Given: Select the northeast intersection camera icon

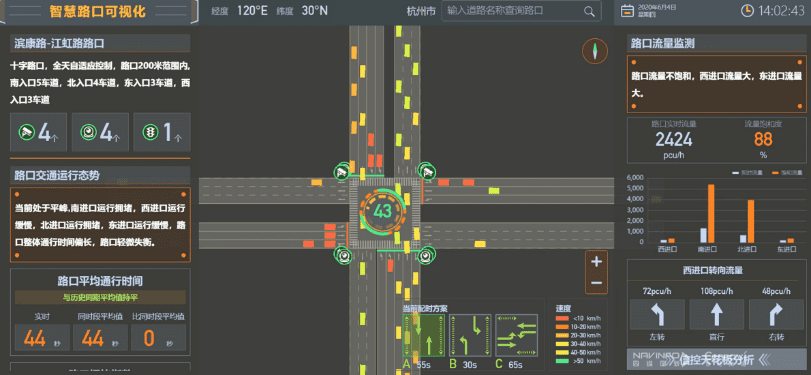Looking at the screenshot, I should (x=427, y=171).
